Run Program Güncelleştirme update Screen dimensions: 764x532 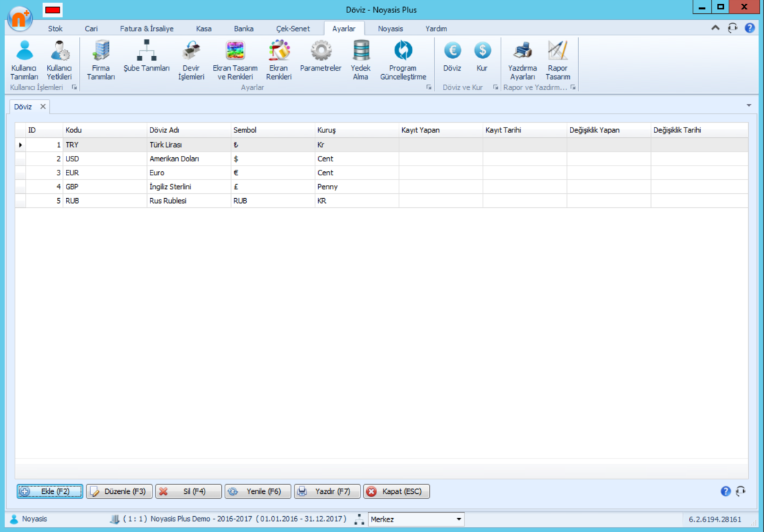403,60
